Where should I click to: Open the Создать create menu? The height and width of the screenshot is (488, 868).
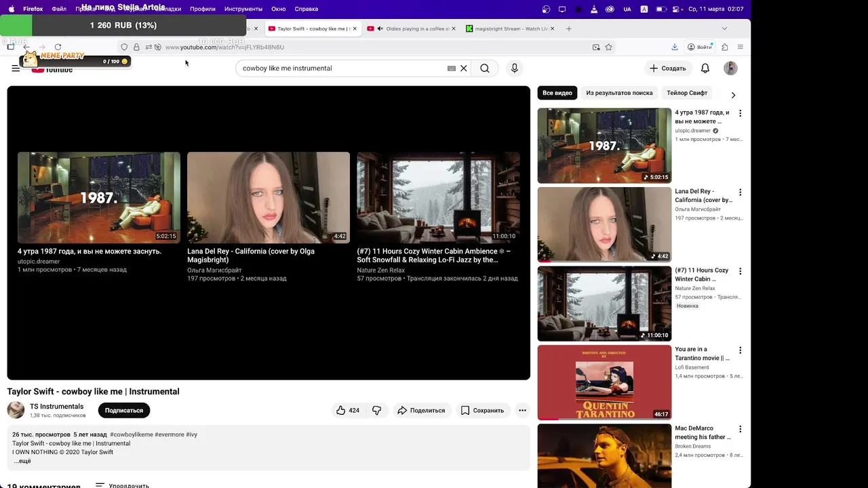(x=668, y=68)
